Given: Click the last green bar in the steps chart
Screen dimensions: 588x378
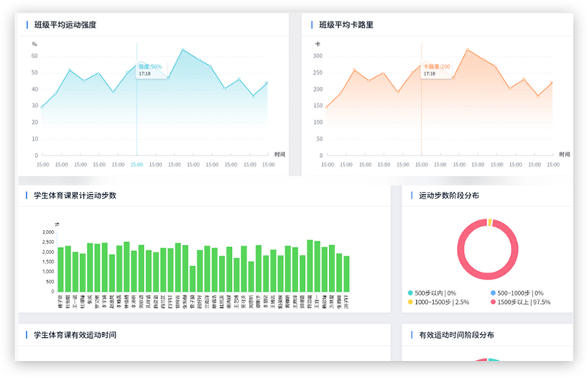Looking at the screenshot, I should point(346,273).
